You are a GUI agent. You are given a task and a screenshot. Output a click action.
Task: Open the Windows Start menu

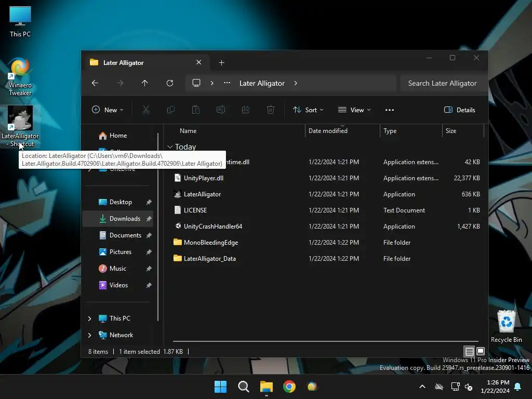[x=220, y=387]
